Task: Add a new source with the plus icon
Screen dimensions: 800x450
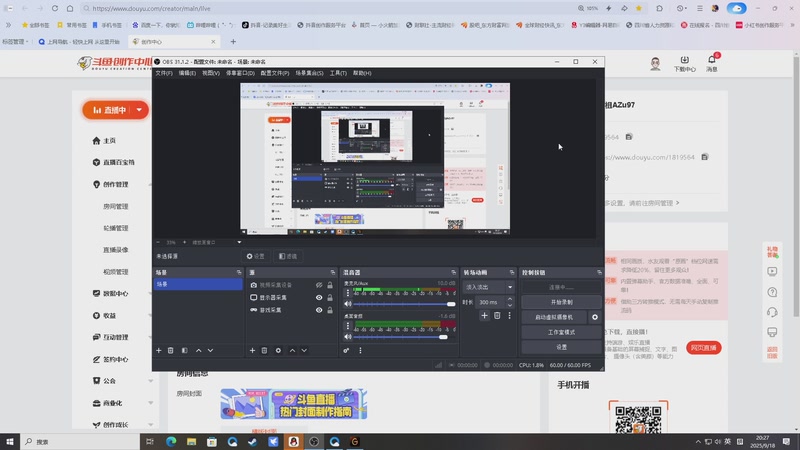Action: pos(252,351)
